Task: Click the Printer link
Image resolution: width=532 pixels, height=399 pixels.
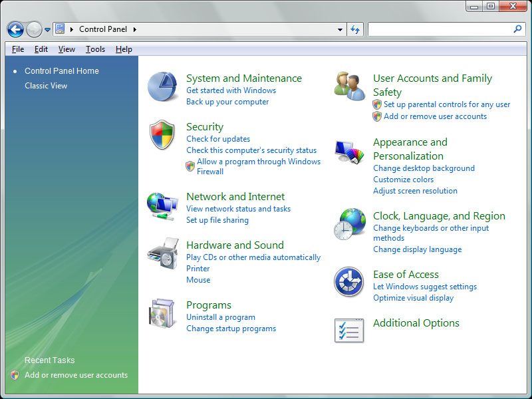Action: [x=198, y=269]
